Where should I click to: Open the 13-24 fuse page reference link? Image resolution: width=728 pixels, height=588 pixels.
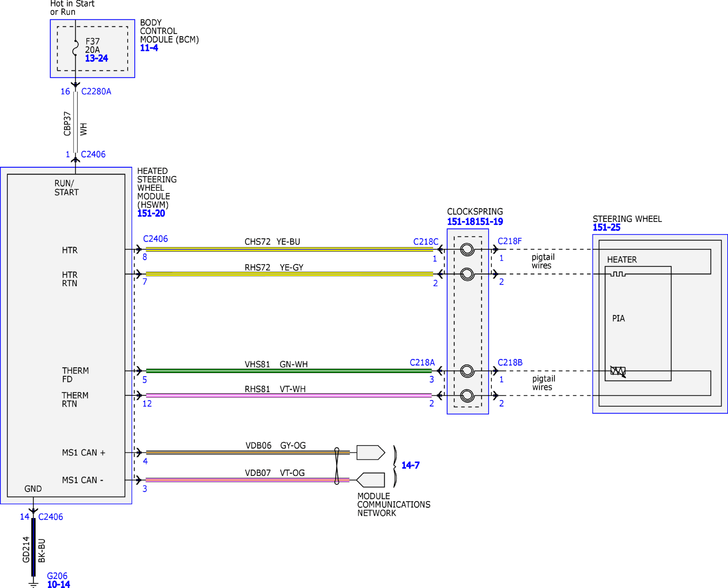click(96, 58)
